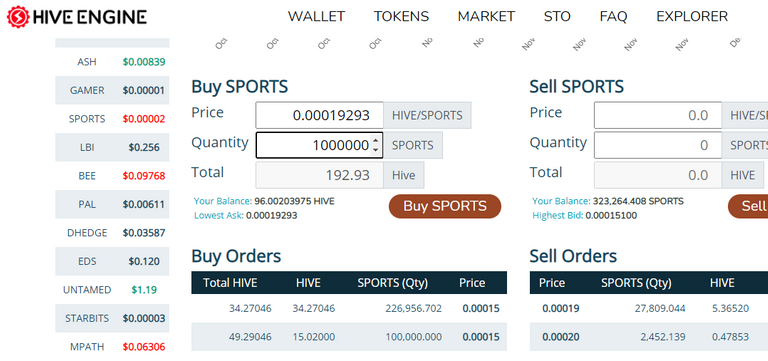Go to the MARKET page

pos(486,17)
